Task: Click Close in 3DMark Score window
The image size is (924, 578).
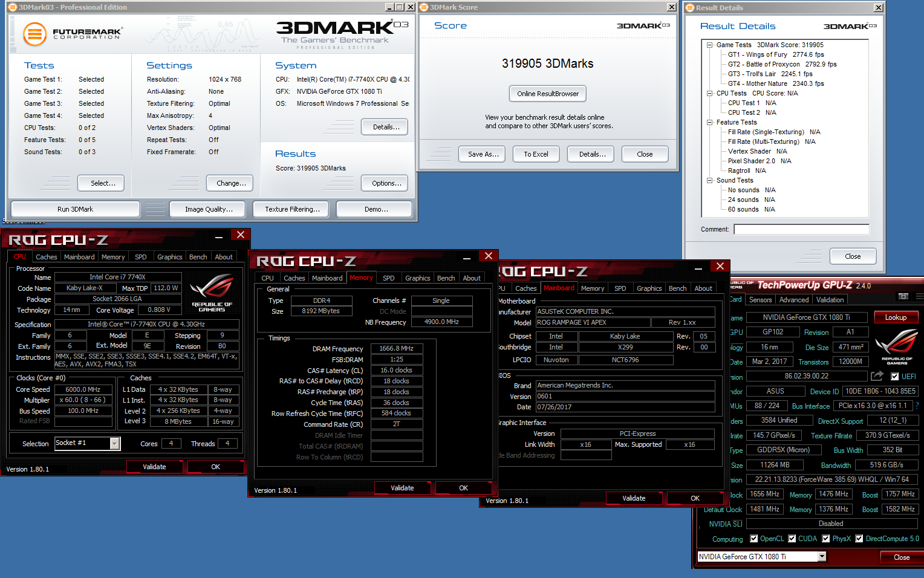Action: pos(645,154)
